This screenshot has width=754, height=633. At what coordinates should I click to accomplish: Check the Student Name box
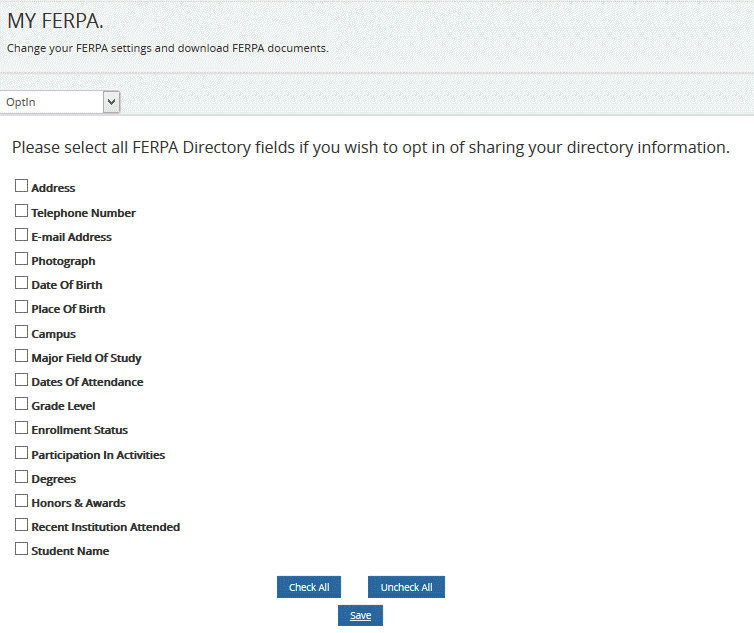pyautogui.click(x=21, y=549)
